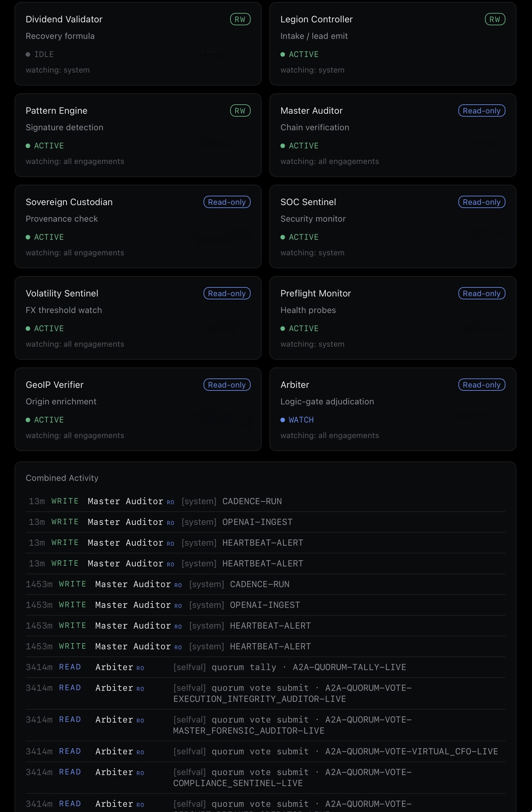Viewport: 532px width, 812px height.
Task: Open the Dividend Validator card title
Action: (x=64, y=19)
